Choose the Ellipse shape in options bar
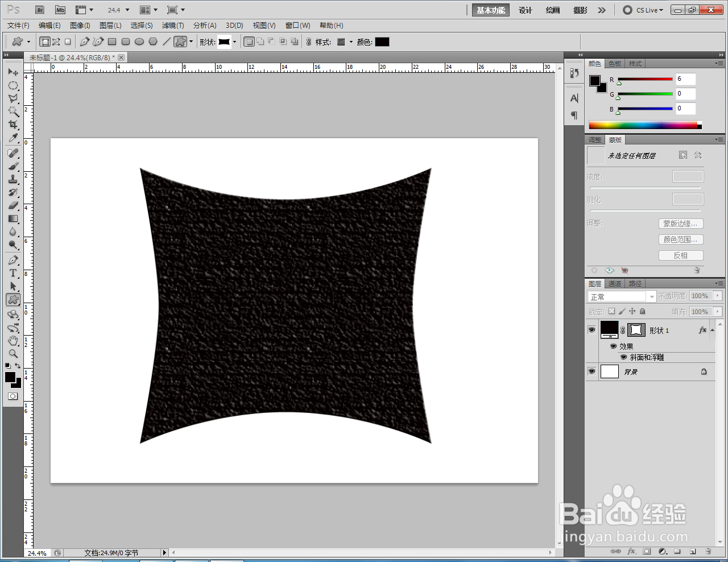728x562 pixels. click(x=139, y=42)
